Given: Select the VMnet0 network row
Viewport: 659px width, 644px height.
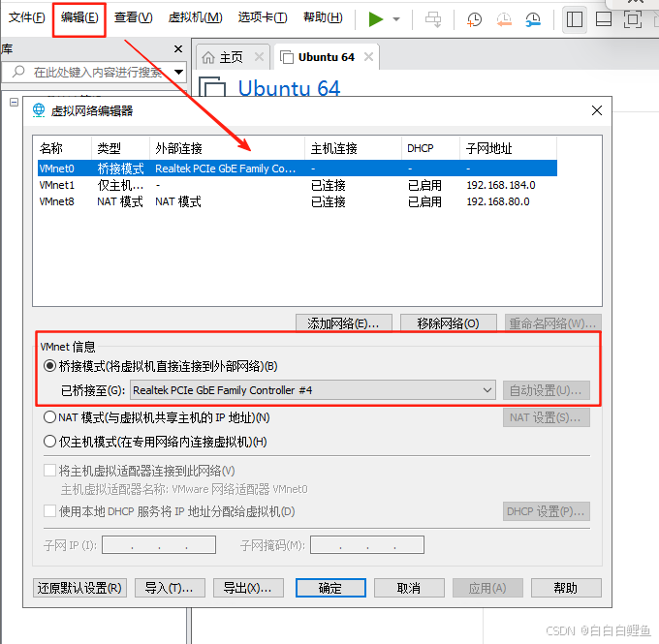Looking at the screenshot, I should pos(298,169).
